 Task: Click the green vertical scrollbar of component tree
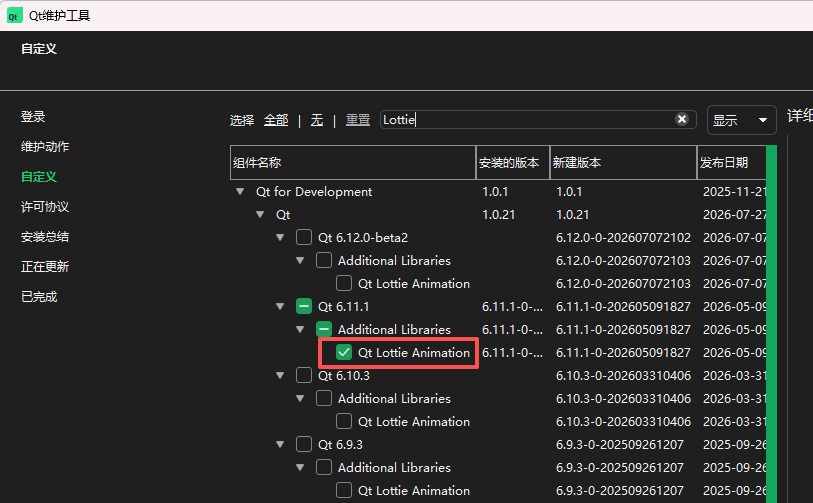[772, 324]
